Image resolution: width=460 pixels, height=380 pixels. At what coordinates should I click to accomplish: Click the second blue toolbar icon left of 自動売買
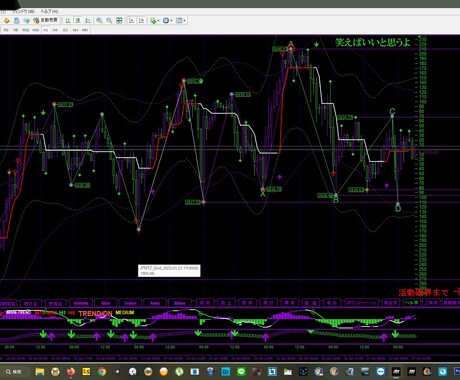(x=16, y=21)
